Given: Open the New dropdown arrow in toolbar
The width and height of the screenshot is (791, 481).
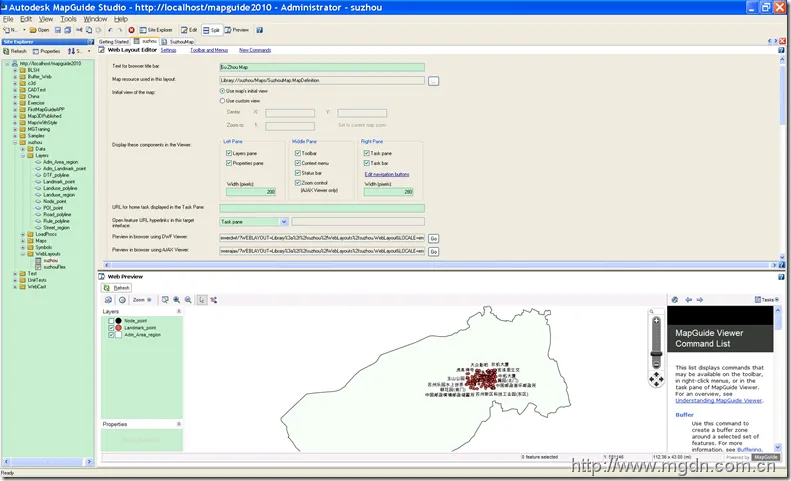Looking at the screenshot, I should point(24,30).
